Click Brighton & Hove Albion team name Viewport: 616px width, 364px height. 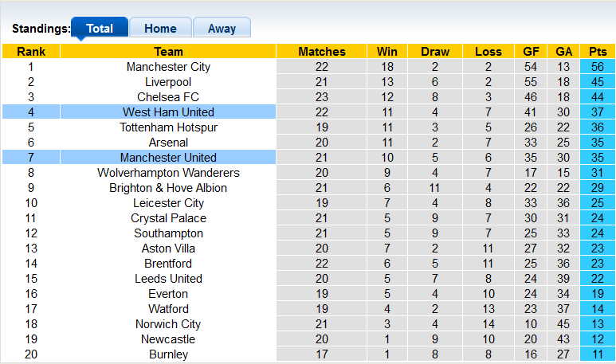click(168, 188)
